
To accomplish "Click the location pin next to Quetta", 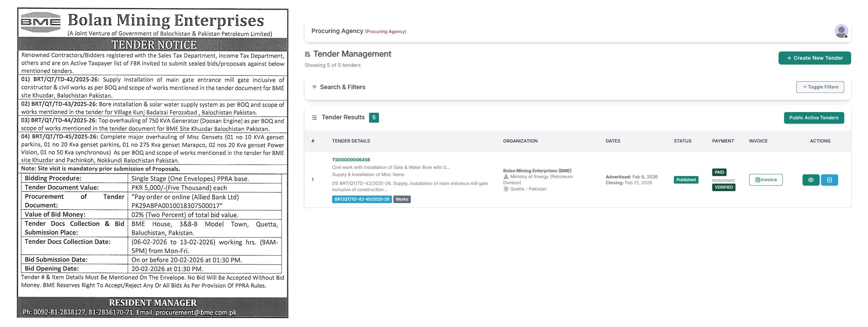I will coord(506,189).
